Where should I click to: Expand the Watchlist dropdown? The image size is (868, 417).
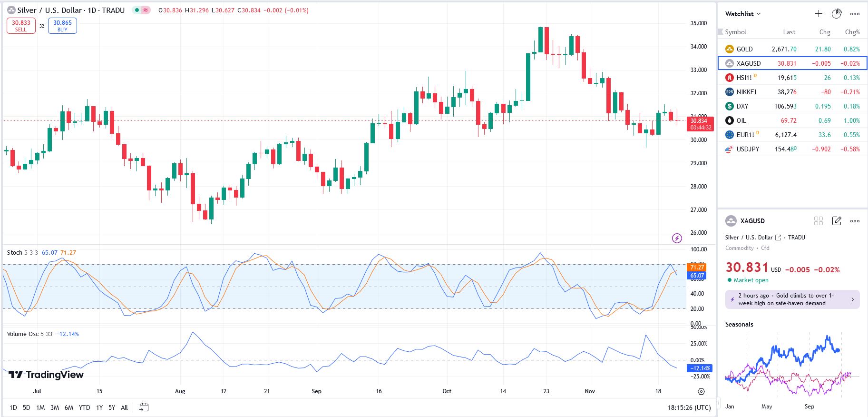(742, 14)
